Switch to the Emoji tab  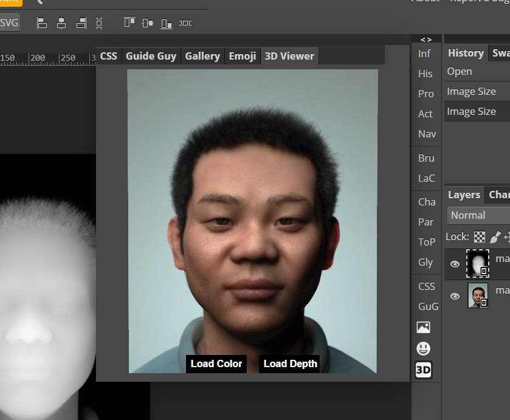[x=242, y=56]
